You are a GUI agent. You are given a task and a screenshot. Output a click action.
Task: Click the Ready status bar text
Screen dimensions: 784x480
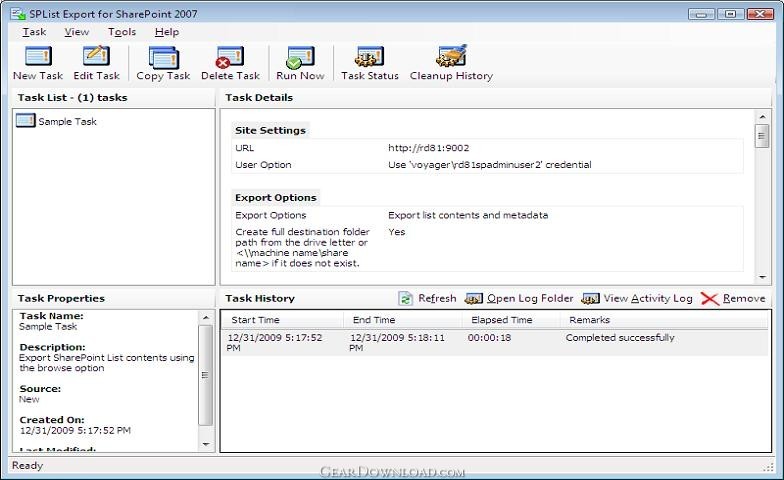click(28, 466)
